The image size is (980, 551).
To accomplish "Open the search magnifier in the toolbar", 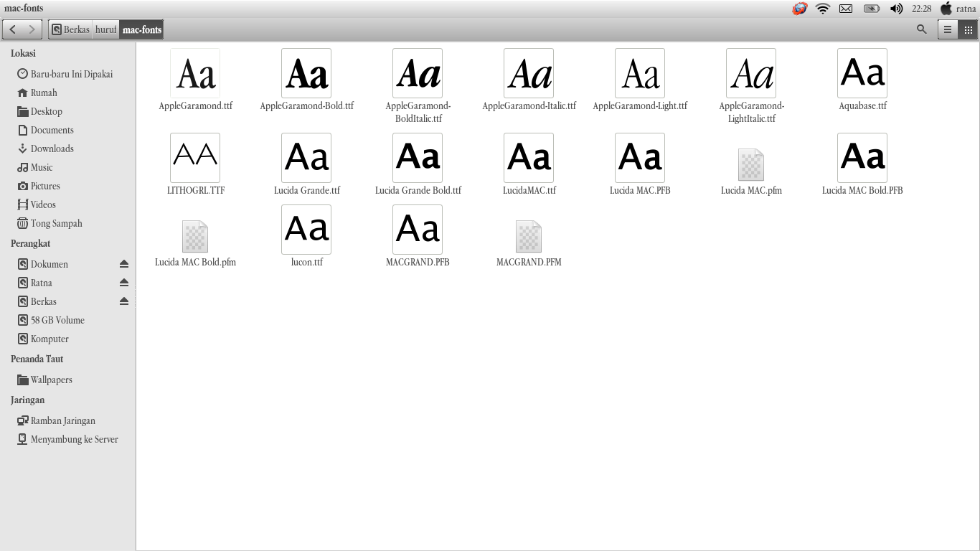I will 922,29.
